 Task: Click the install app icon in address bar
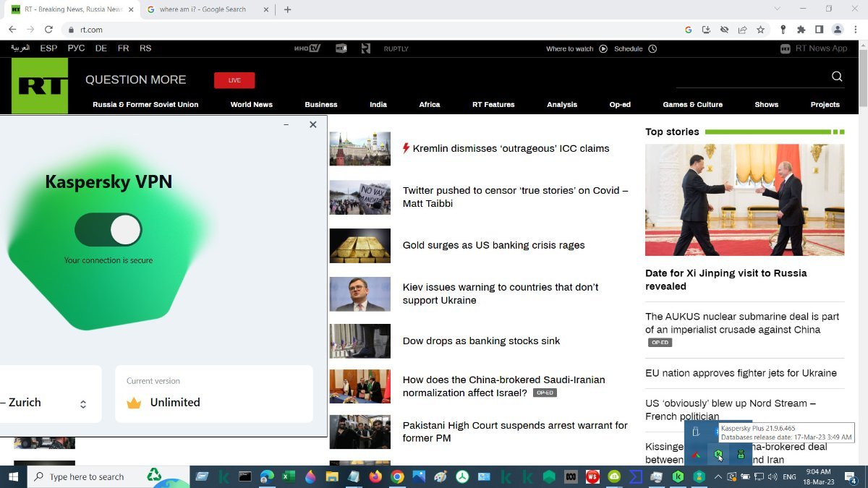pos(706,30)
